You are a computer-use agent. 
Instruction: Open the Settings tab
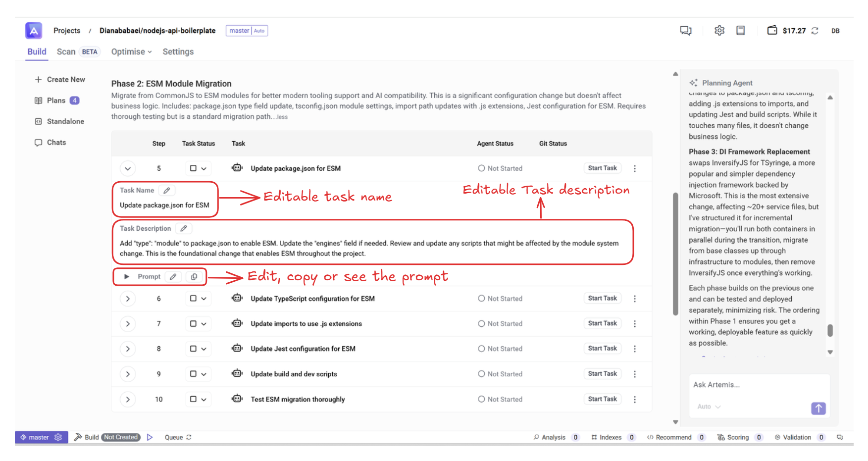click(x=178, y=52)
